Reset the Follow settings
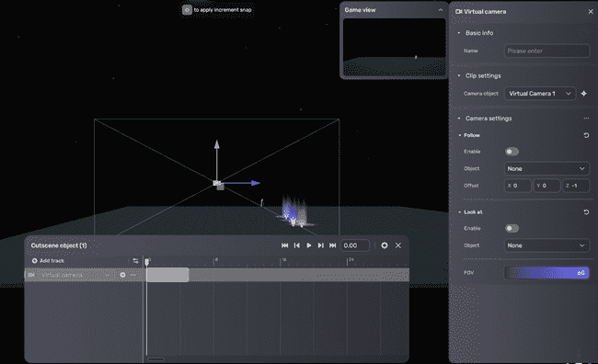Image resolution: width=598 pixels, height=364 pixels. coord(586,135)
